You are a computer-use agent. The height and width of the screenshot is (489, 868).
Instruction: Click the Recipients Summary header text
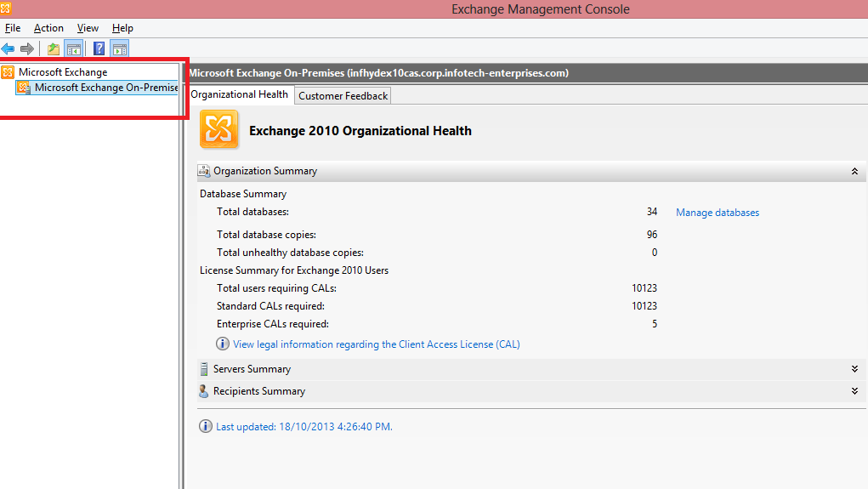point(259,391)
